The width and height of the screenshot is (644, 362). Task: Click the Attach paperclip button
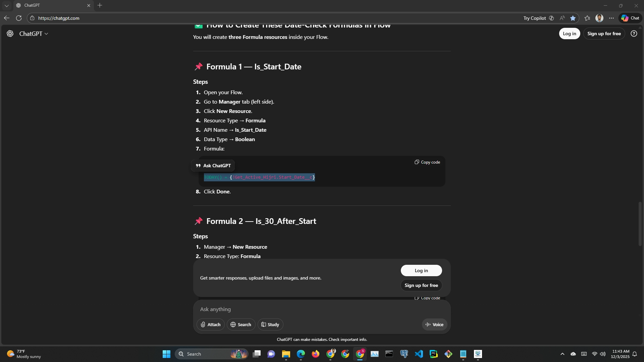click(210, 324)
